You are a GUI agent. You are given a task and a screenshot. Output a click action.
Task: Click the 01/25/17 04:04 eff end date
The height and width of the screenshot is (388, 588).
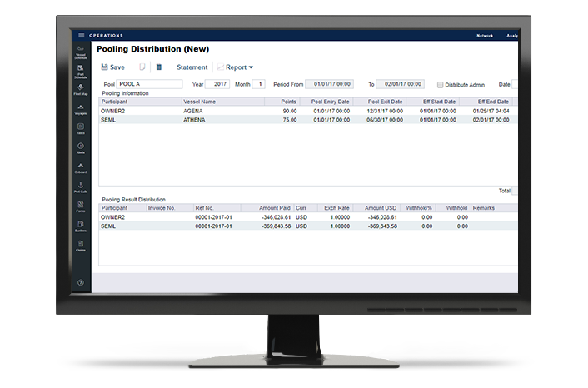[x=491, y=111]
